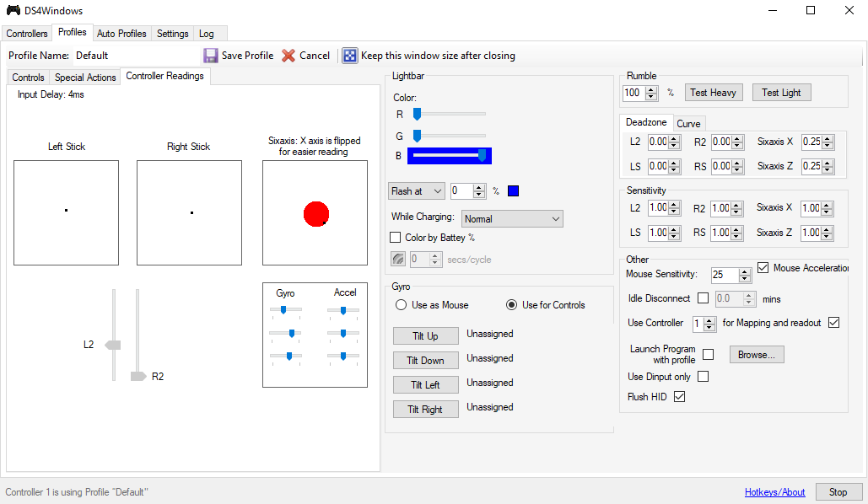Click the Profile Name text field
This screenshot has height=504, width=868.
(x=135, y=56)
